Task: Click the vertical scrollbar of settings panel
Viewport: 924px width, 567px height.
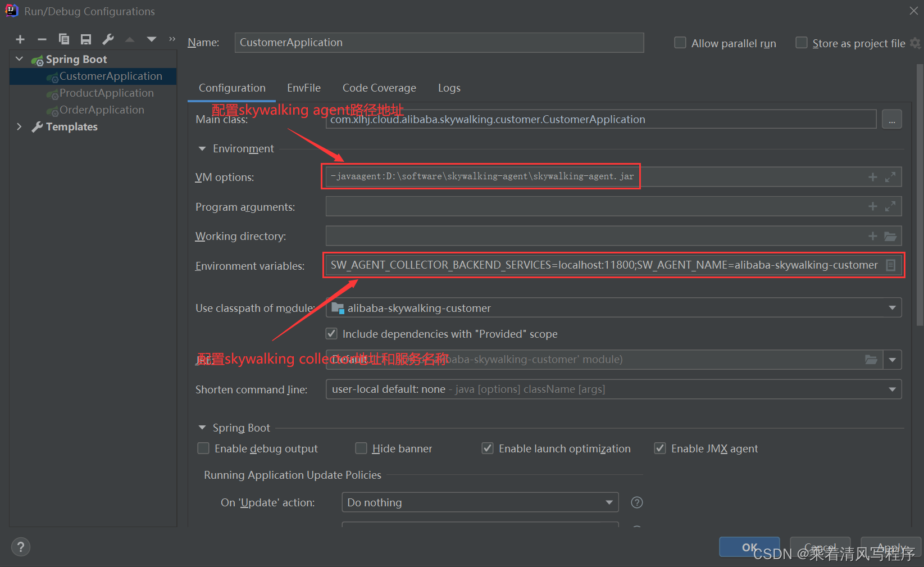Action: [920, 194]
